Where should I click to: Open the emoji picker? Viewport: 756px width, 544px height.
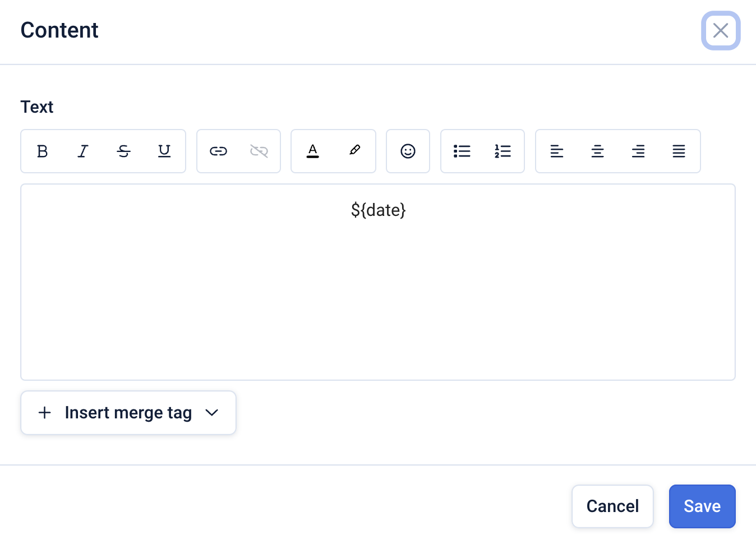[x=408, y=151]
